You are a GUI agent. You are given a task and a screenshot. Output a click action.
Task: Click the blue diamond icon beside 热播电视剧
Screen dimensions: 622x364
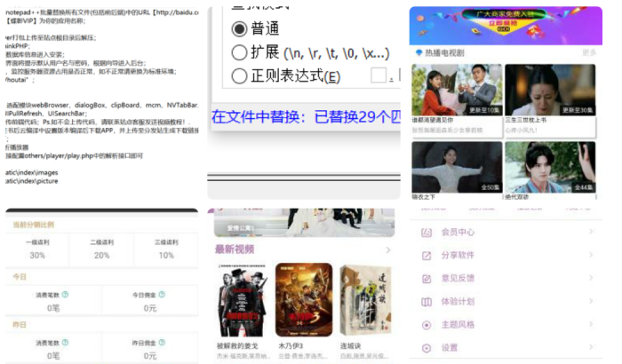point(419,52)
